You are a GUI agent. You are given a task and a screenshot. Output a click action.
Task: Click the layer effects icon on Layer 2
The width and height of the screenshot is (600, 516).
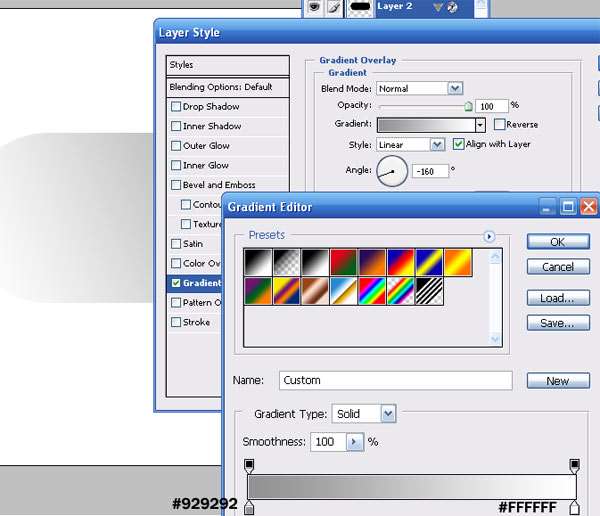tap(452, 7)
